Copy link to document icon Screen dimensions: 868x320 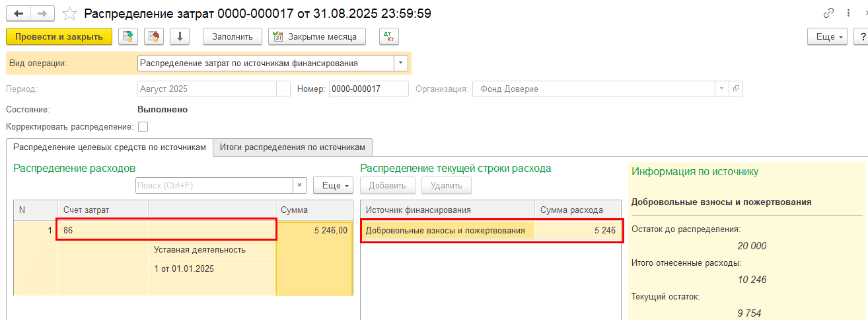point(828,13)
